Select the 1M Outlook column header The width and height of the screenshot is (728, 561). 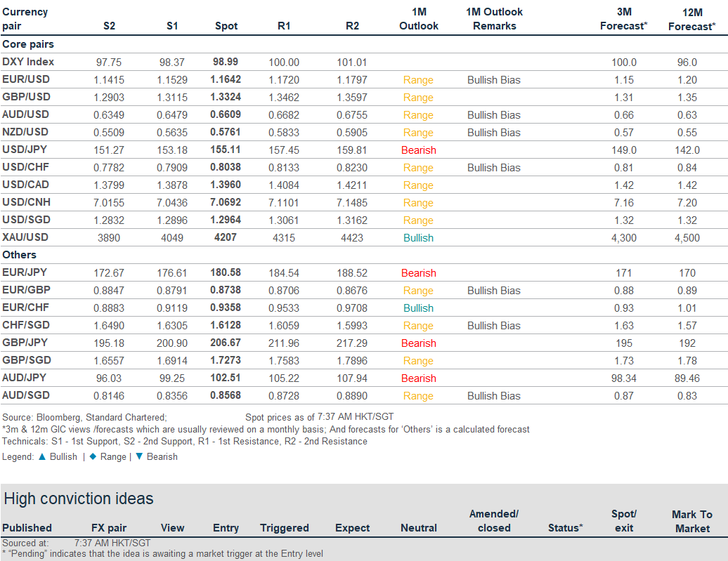(419, 19)
